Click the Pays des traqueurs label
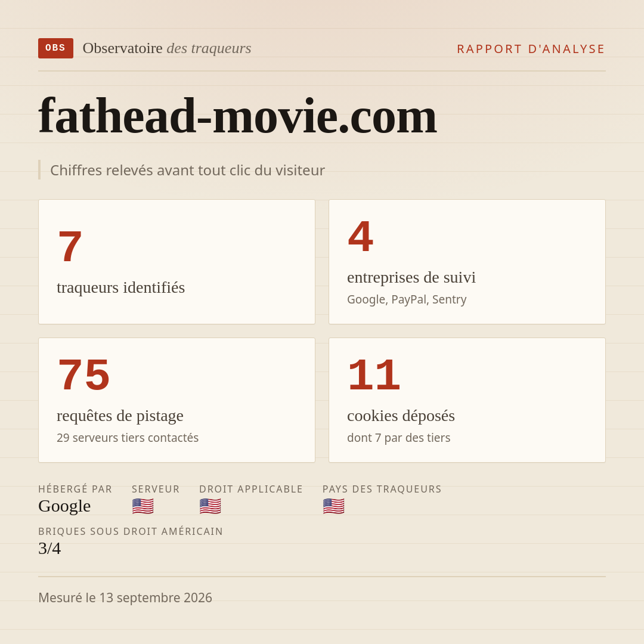The height and width of the screenshot is (644, 644). click(x=382, y=489)
